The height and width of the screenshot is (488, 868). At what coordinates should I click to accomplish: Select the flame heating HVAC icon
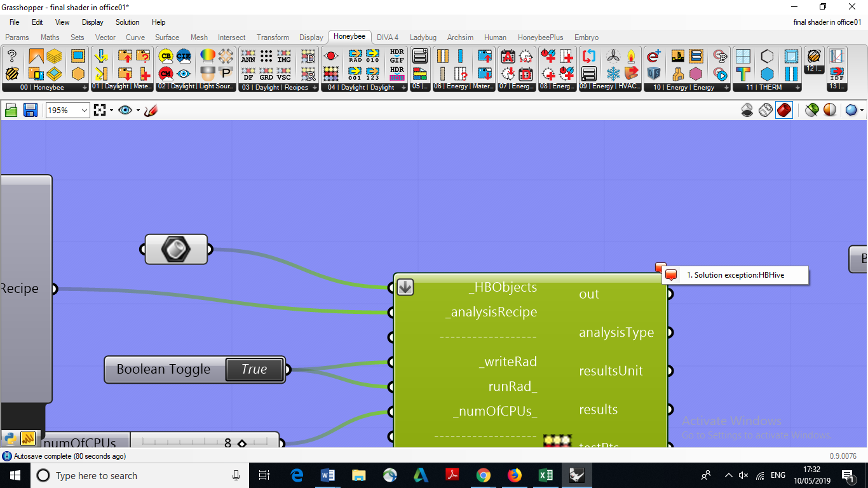631,56
